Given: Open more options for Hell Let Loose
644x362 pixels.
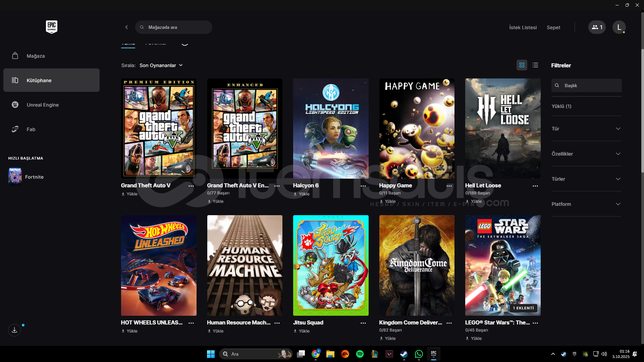Looking at the screenshot, I should point(535,186).
